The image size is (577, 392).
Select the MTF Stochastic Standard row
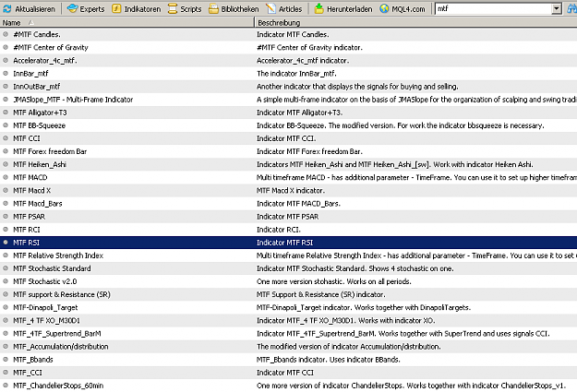[x=288, y=268]
